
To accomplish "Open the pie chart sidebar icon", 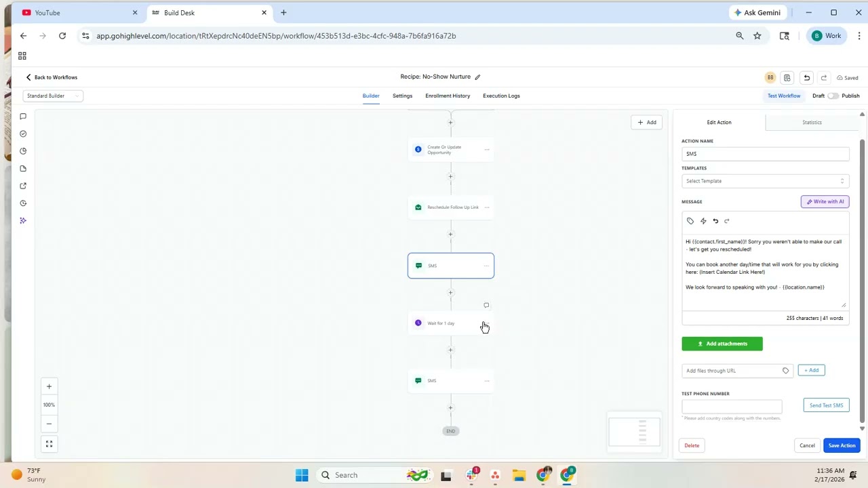I will [23, 151].
